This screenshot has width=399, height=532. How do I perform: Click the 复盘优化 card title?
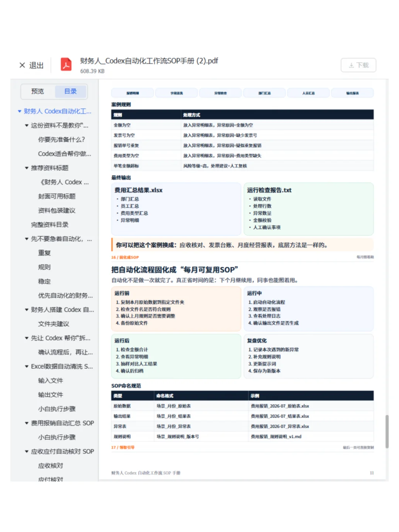(257, 341)
